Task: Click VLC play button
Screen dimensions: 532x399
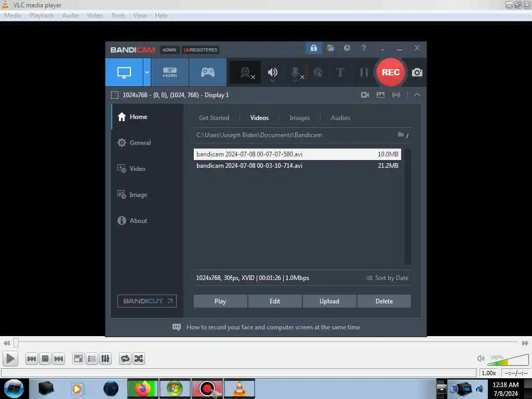Action: [x=10, y=358]
